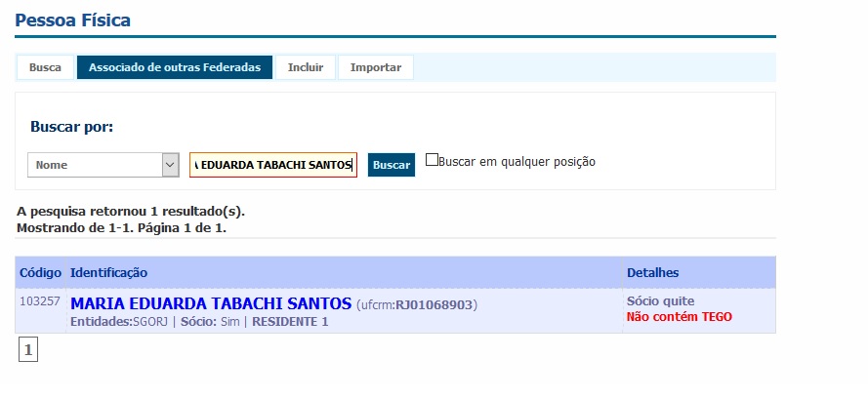
Task: Switch to Associado de outras Federadas tab
Action: pos(175,67)
